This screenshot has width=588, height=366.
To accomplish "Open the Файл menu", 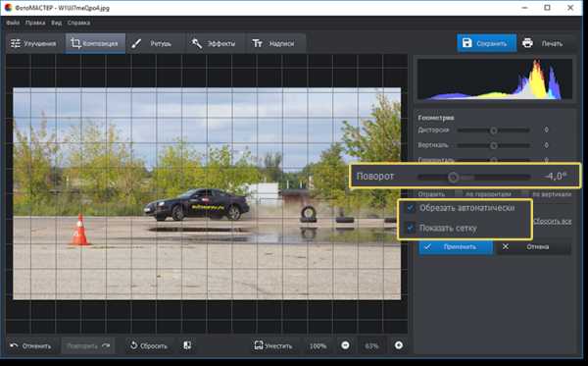I will [13, 23].
